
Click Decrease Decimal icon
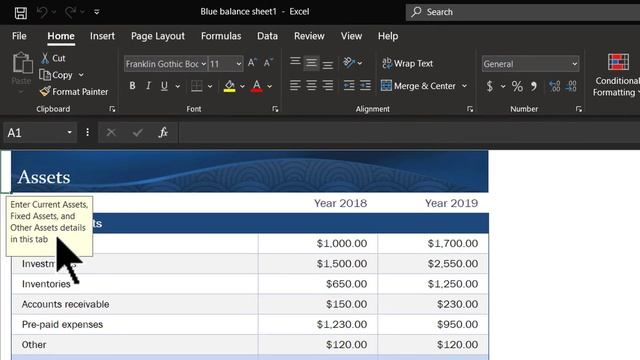click(571, 86)
